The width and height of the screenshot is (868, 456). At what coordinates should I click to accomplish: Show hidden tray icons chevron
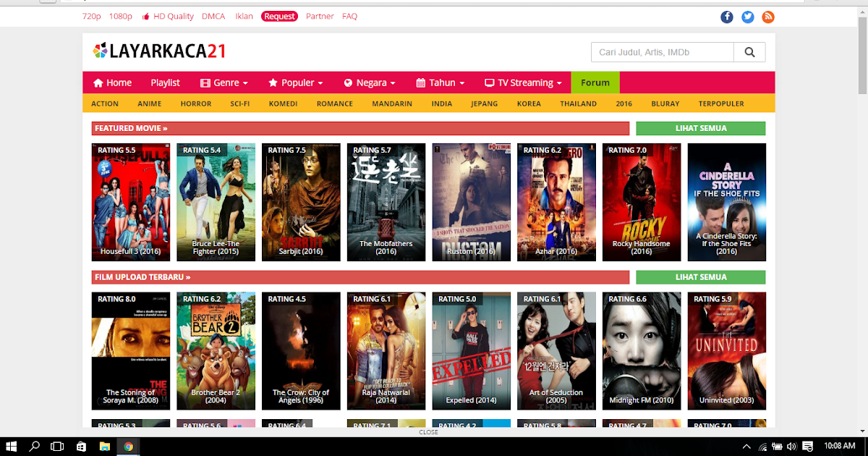click(x=747, y=446)
